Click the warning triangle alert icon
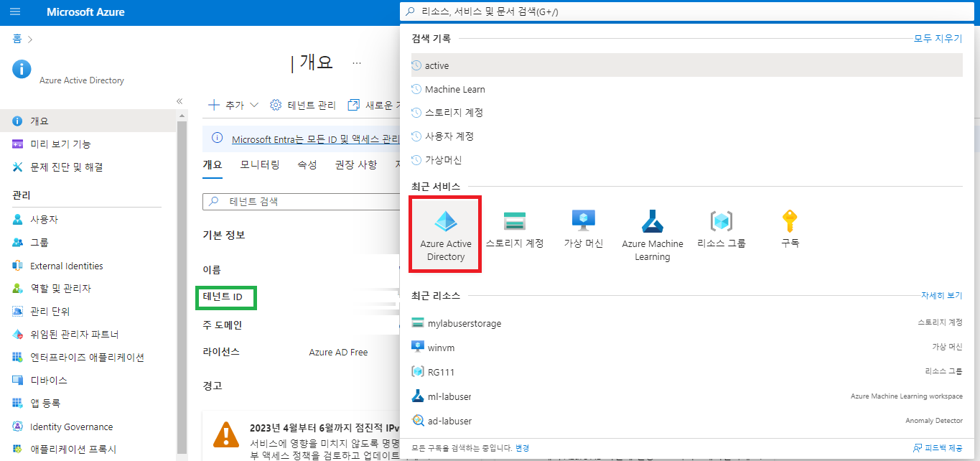This screenshot has height=461, width=980. [x=227, y=434]
